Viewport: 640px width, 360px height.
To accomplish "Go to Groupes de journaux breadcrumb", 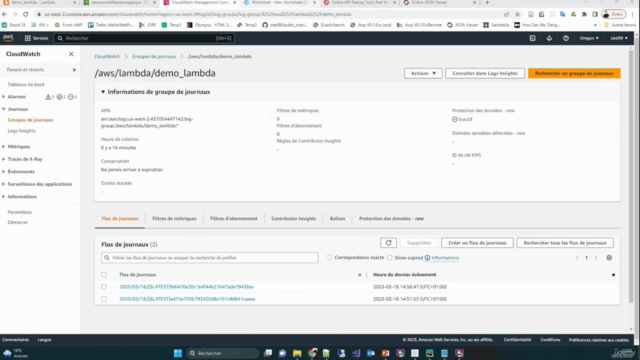I will (154, 56).
